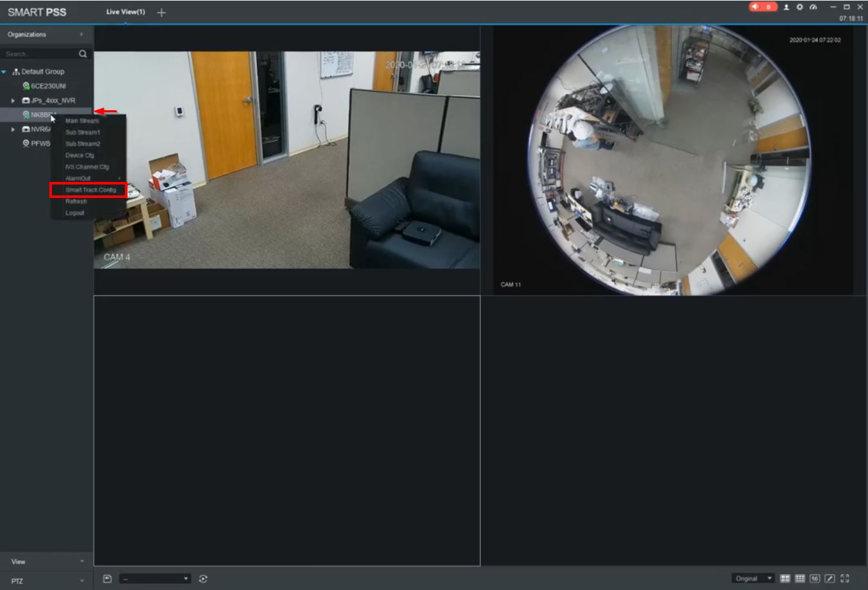868x590 pixels.
Task: Expand the JPs_4xxx_NVR device node
Action: (13, 101)
